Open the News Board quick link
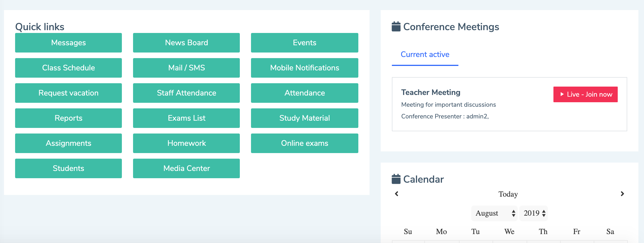Image resolution: width=644 pixels, height=243 pixels. pyautogui.click(x=186, y=43)
